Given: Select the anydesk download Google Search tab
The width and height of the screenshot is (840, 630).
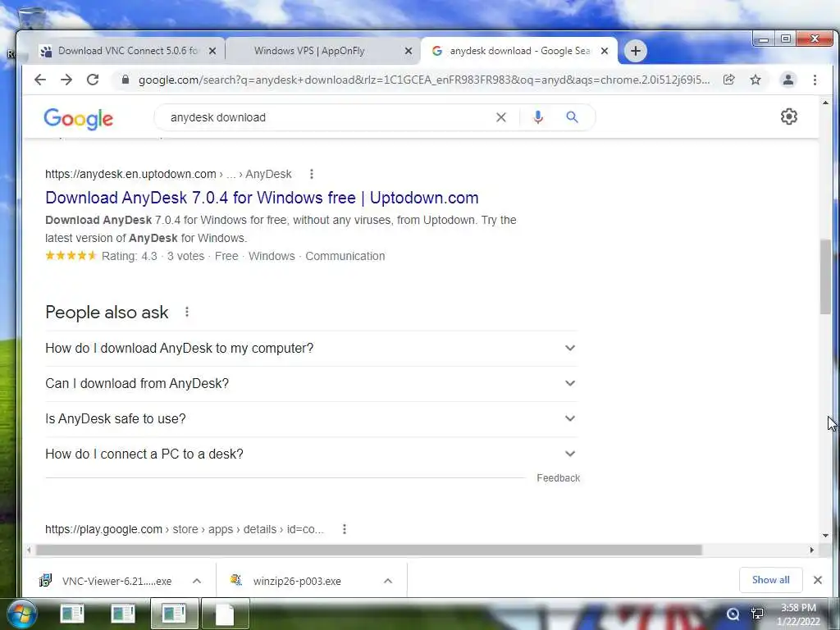Looking at the screenshot, I should pyautogui.click(x=518, y=51).
